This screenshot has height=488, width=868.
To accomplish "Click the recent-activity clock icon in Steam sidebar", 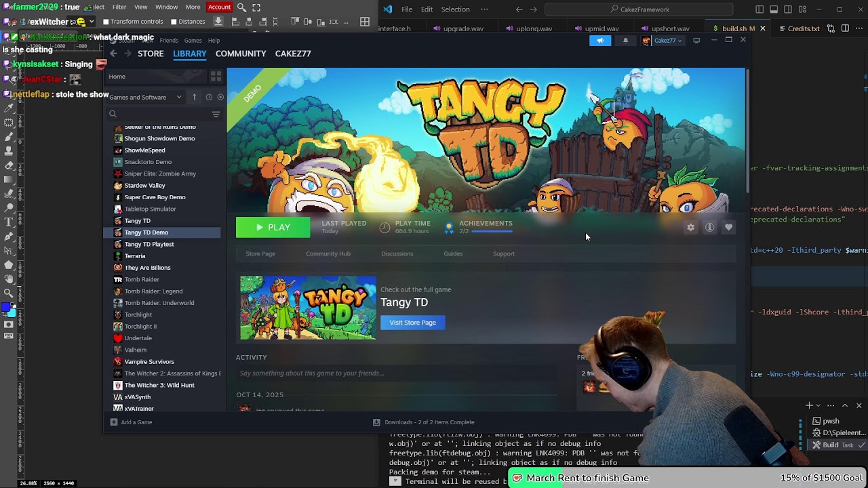I will click(209, 97).
